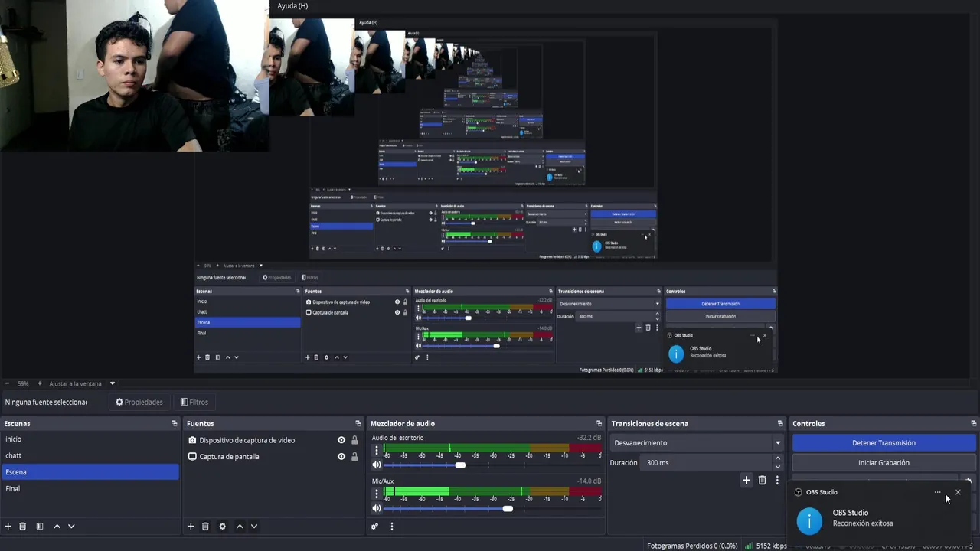980x551 pixels.
Task: Open Desvanecimiento transition dropdown
Action: [x=697, y=442]
